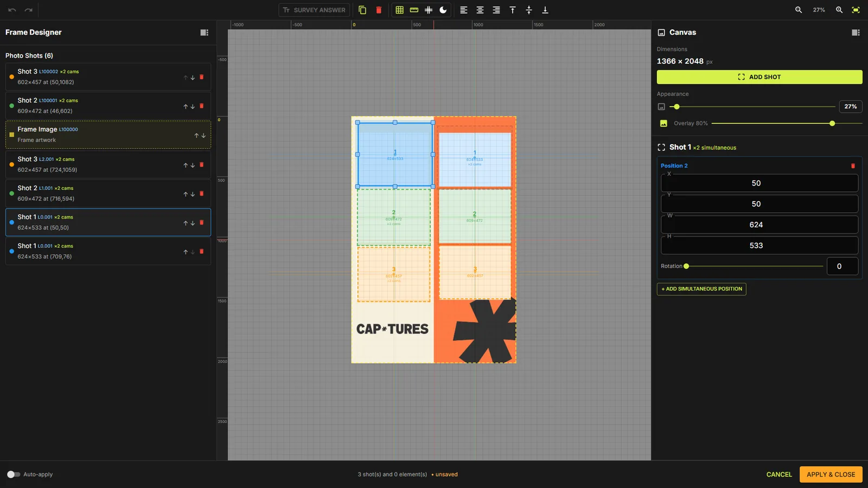Click the 27% appearance value field
This screenshot has height=488, width=868.
pyautogui.click(x=851, y=107)
